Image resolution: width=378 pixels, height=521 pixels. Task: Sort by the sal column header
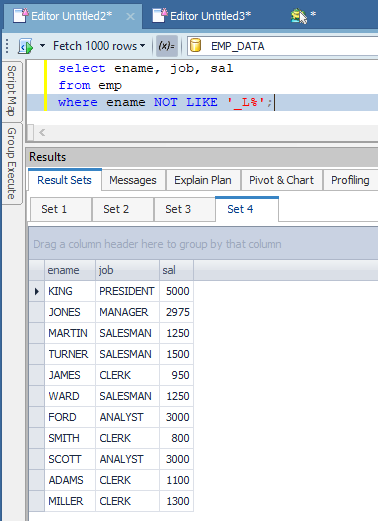(x=176, y=270)
